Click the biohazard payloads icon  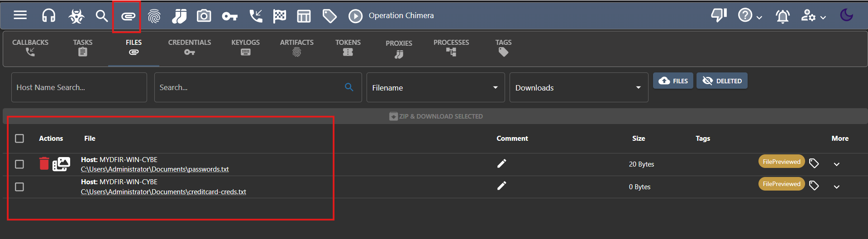(x=76, y=16)
